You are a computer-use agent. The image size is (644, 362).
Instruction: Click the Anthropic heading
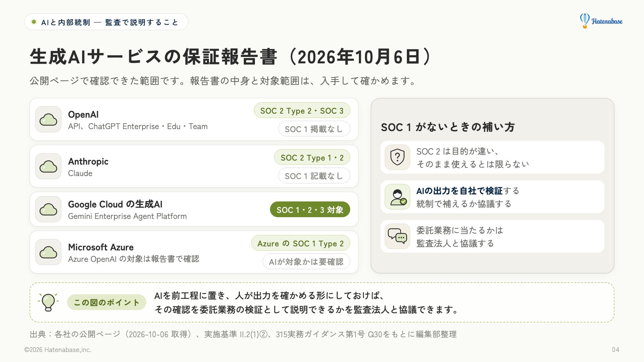tap(88, 161)
